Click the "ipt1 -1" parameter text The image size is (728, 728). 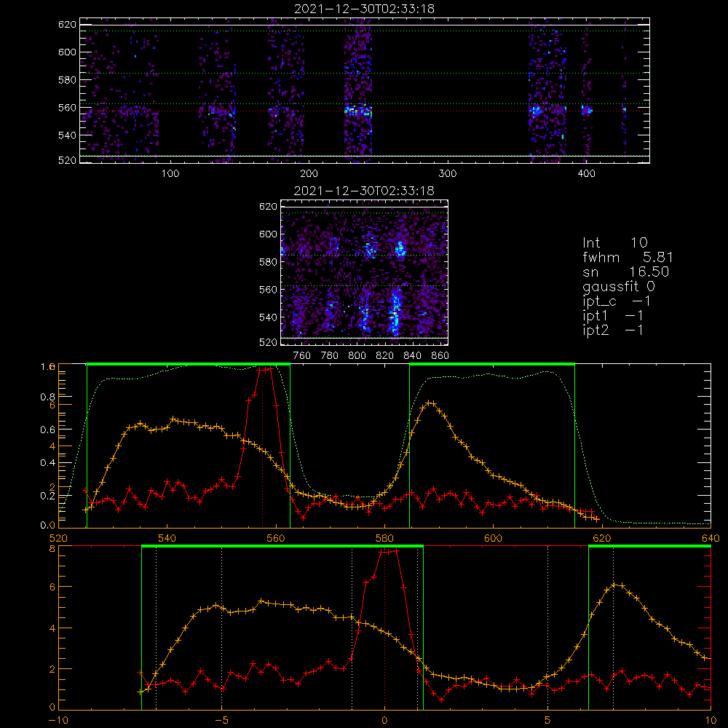(x=613, y=316)
